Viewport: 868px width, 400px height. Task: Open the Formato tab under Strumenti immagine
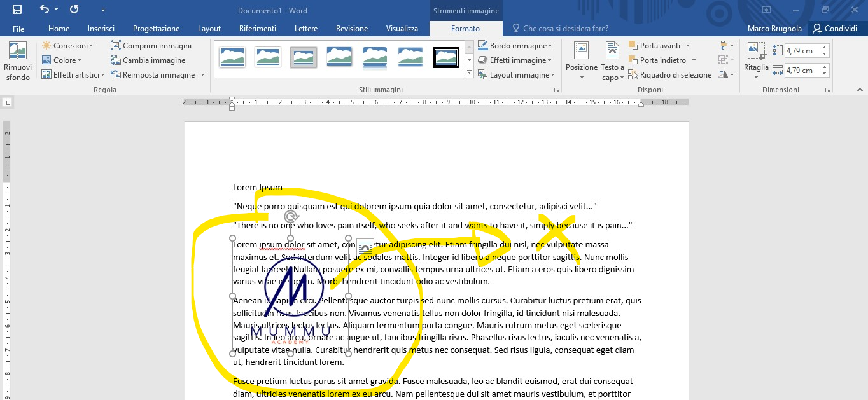click(466, 29)
